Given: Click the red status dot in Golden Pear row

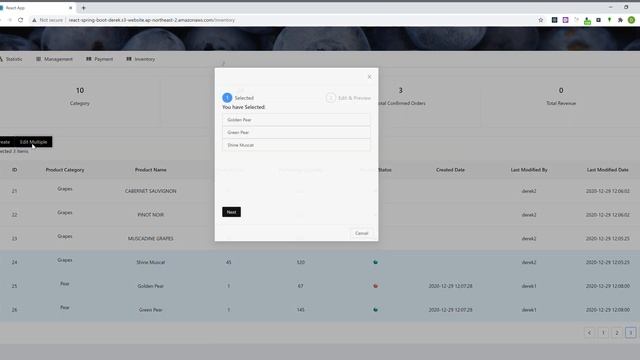Looking at the screenshot, I should click(376, 286).
